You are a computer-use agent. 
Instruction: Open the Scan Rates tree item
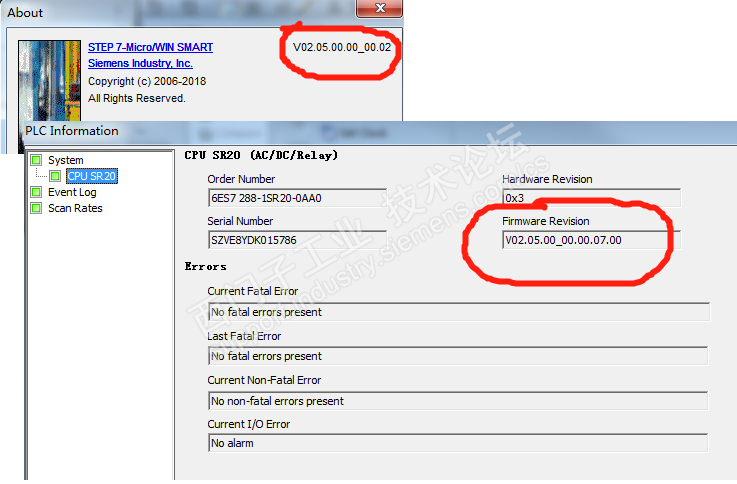pyautogui.click(x=75, y=208)
